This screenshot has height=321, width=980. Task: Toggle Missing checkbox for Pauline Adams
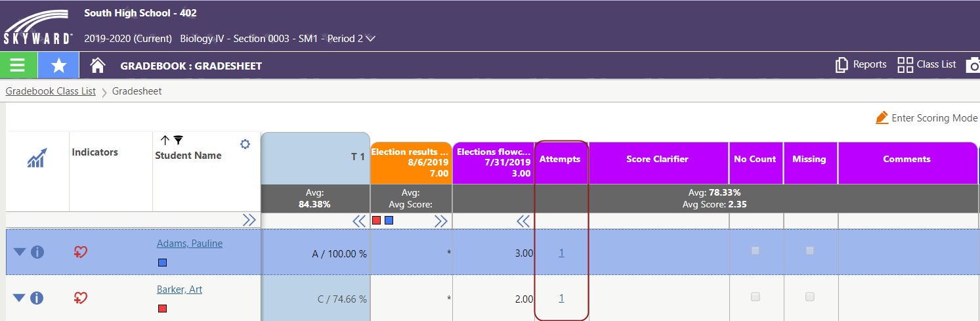[x=810, y=251]
